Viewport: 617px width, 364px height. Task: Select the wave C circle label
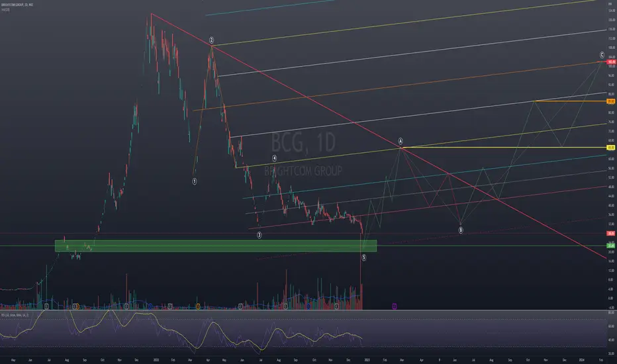602,55
